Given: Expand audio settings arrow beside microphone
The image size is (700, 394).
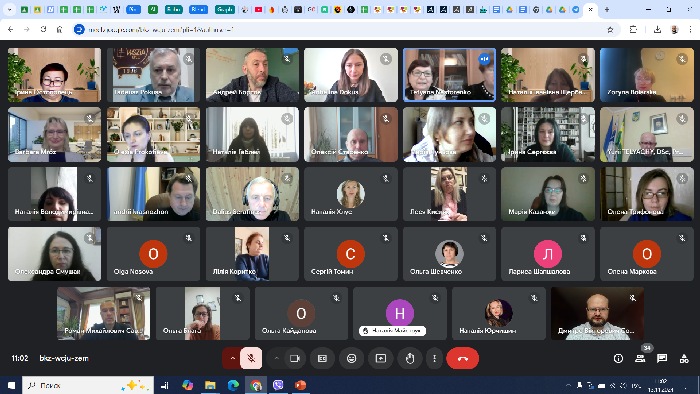Looking at the screenshot, I should 232,358.
